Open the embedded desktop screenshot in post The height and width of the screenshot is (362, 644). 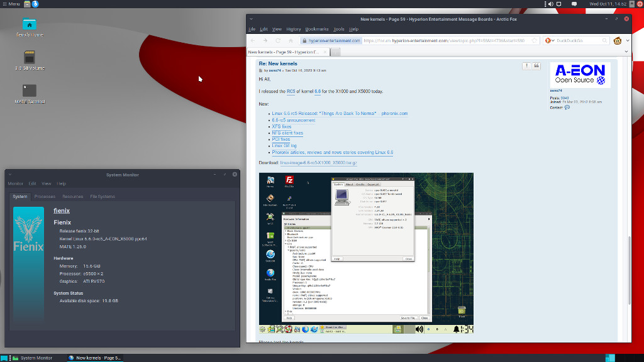(x=366, y=253)
